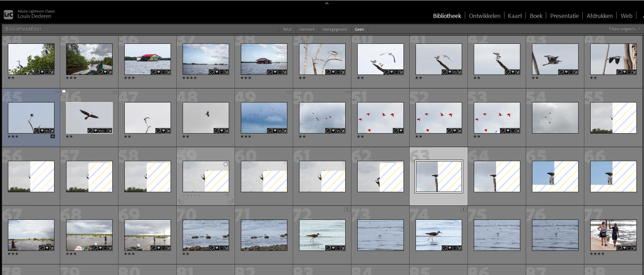This screenshot has width=644, height=275.
Task: Click keyword tag badge on photo 46
Action: pyautogui.click(x=90, y=131)
